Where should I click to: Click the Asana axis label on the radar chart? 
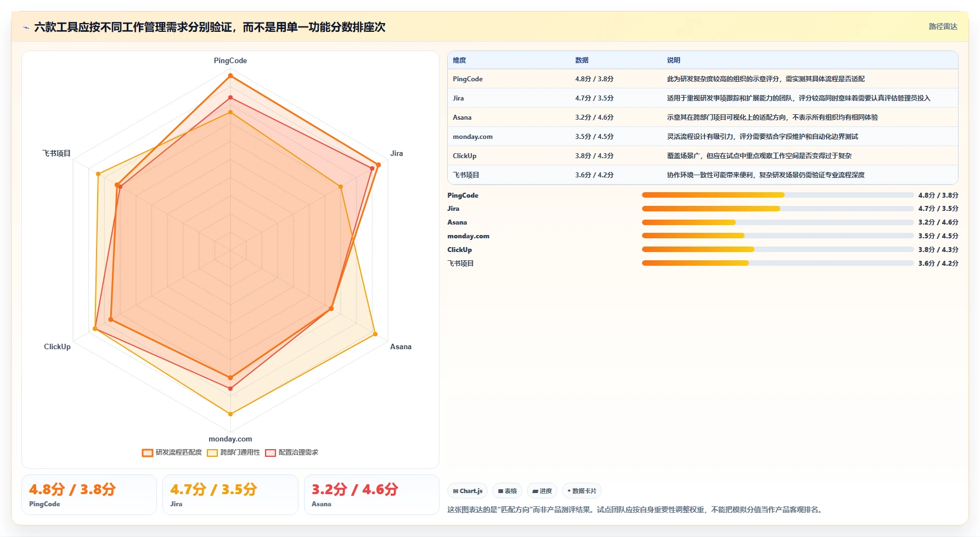click(401, 346)
